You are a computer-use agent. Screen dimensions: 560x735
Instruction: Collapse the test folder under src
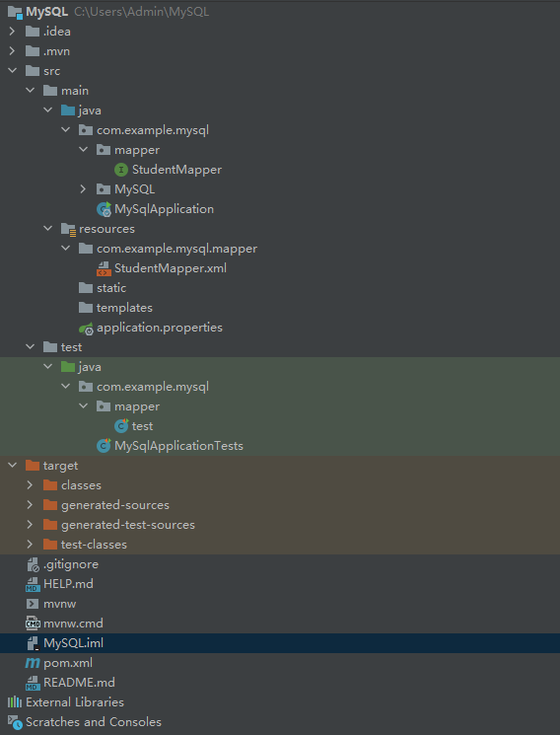coord(30,347)
